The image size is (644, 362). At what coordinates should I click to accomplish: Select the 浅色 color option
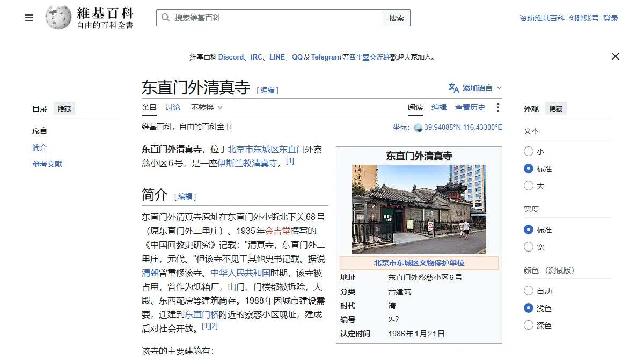(x=529, y=308)
